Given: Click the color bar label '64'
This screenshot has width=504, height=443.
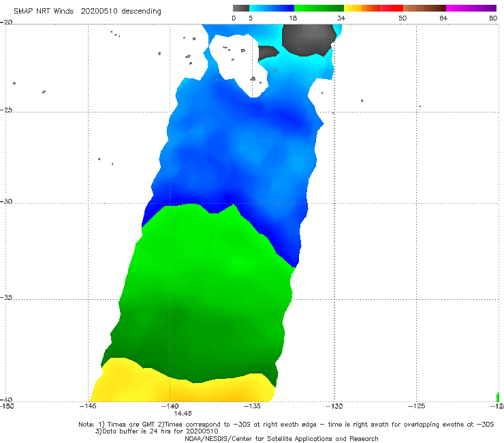Looking at the screenshot, I should click(x=443, y=18).
